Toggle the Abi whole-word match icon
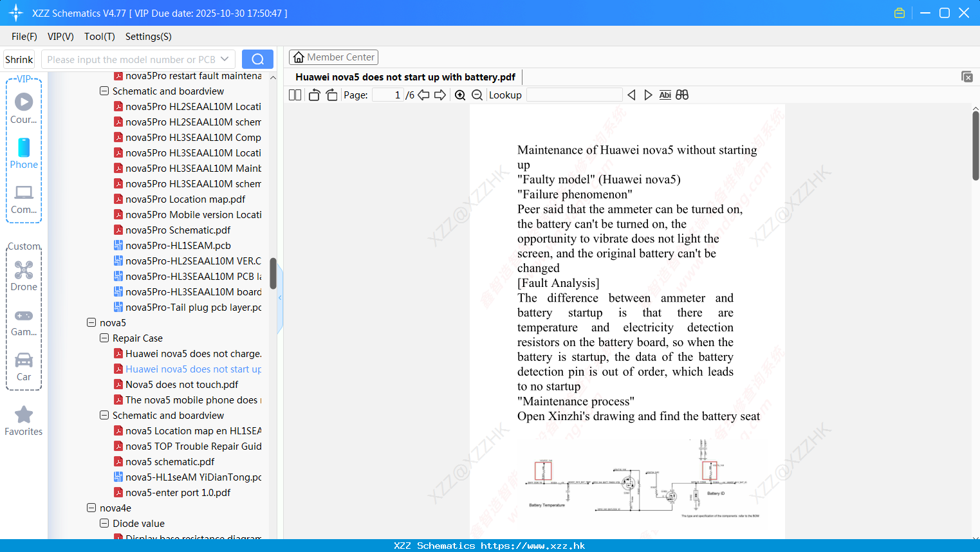Viewport: 980px width, 552px height. pos(665,95)
